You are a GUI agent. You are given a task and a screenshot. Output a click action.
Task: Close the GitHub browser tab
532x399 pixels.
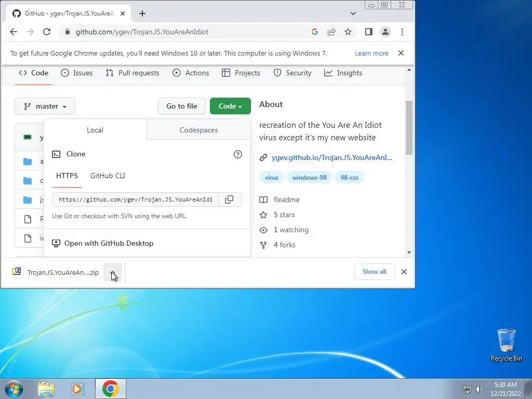click(123, 14)
